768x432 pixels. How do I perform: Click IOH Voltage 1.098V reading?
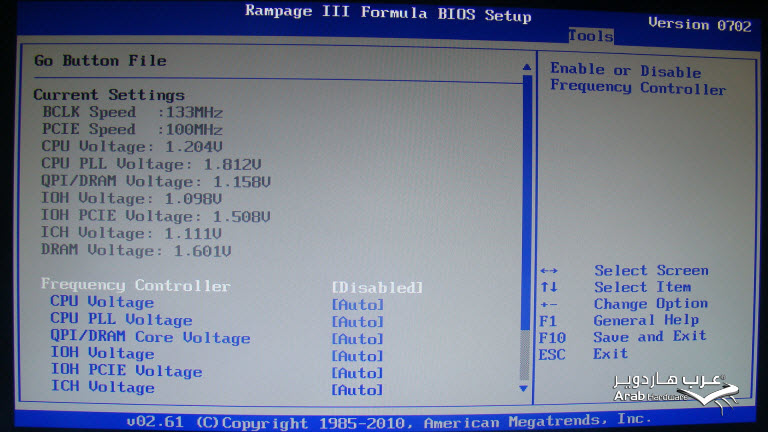click(131, 198)
